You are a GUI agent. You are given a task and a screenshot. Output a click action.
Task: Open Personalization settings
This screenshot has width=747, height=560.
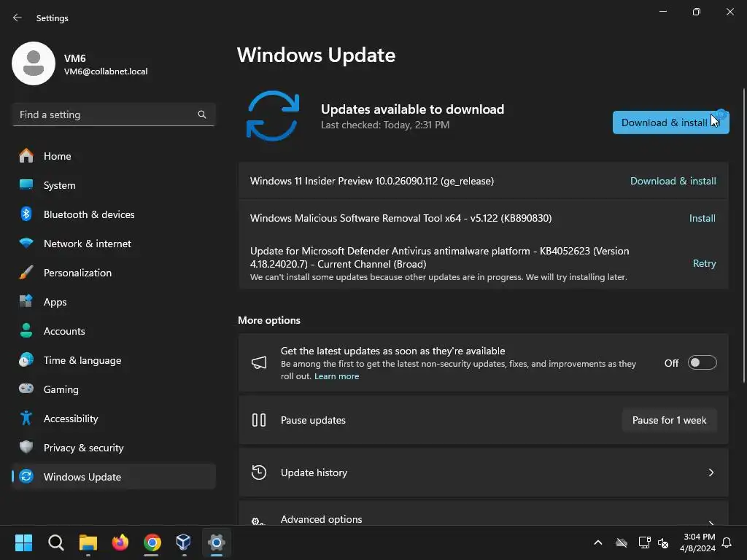(x=114, y=273)
